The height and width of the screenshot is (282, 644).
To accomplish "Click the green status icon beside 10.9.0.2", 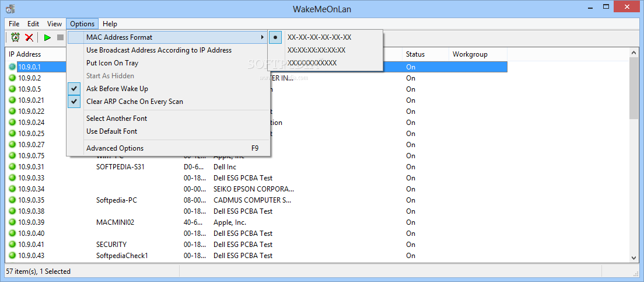I will [x=12, y=78].
